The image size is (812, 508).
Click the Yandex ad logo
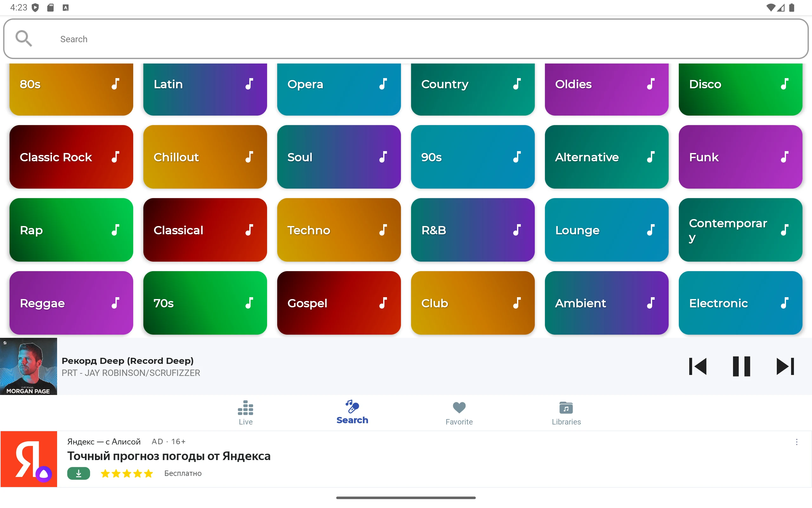click(x=29, y=459)
